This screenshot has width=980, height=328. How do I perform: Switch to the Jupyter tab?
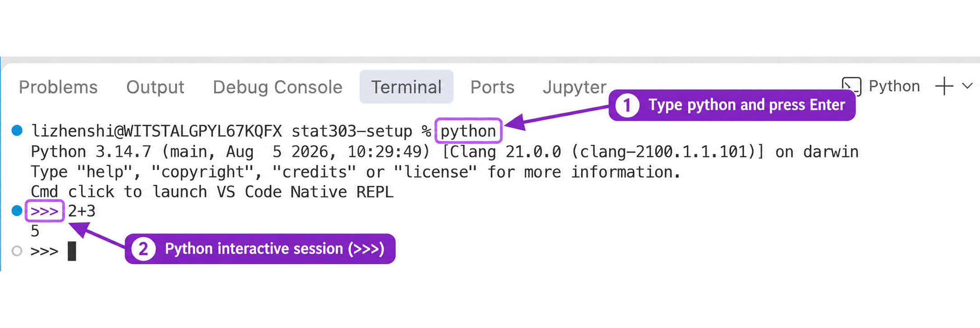pos(574,87)
